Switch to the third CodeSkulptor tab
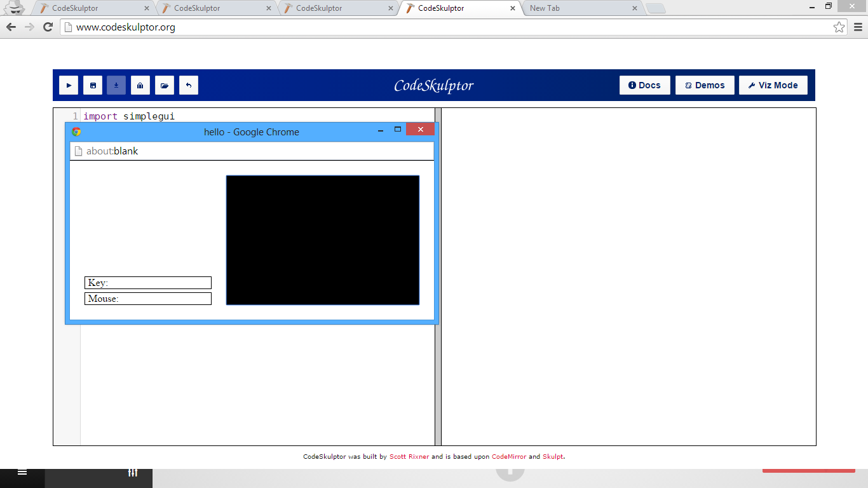The width and height of the screenshot is (868, 488). [x=337, y=8]
